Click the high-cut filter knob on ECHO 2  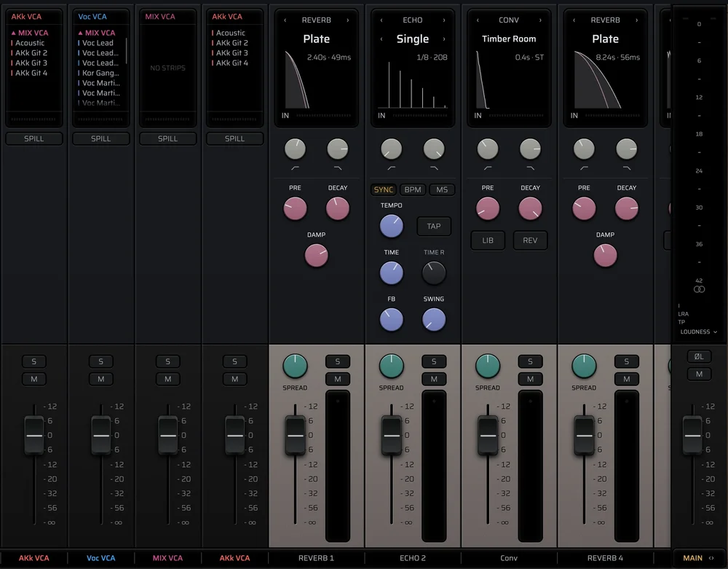[x=434, y=149]
